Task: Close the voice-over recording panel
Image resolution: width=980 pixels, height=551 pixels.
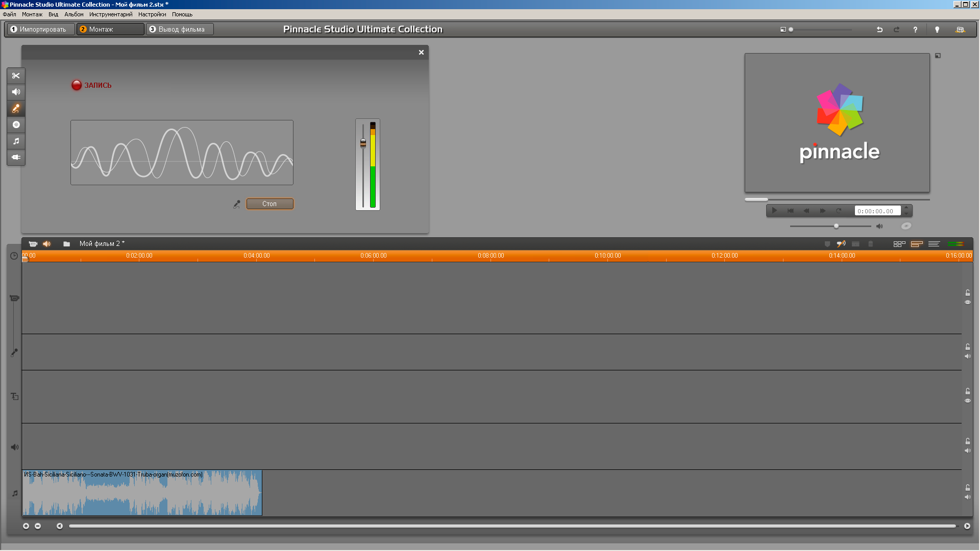Action: coord(421,53)
